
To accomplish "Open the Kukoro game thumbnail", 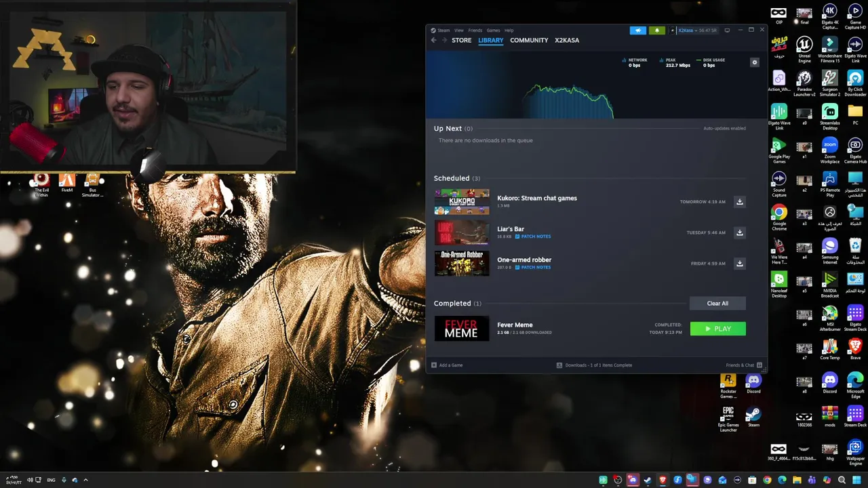I will point(461,202).
